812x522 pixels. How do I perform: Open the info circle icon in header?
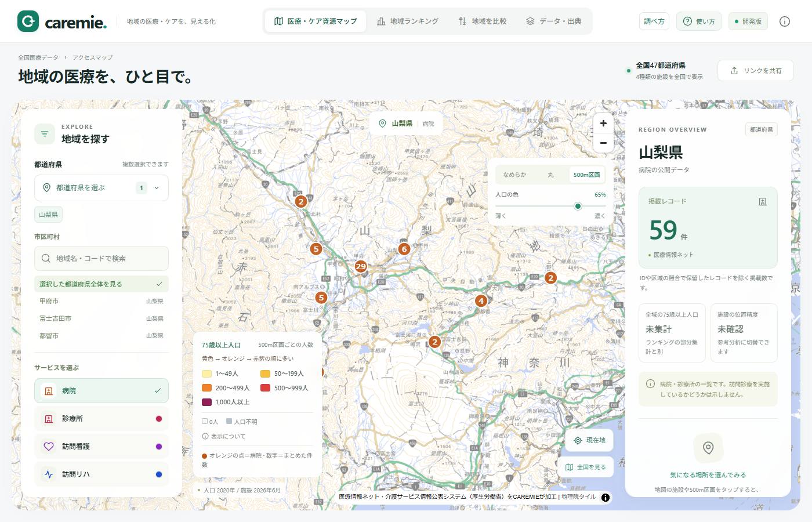point(785,21)
